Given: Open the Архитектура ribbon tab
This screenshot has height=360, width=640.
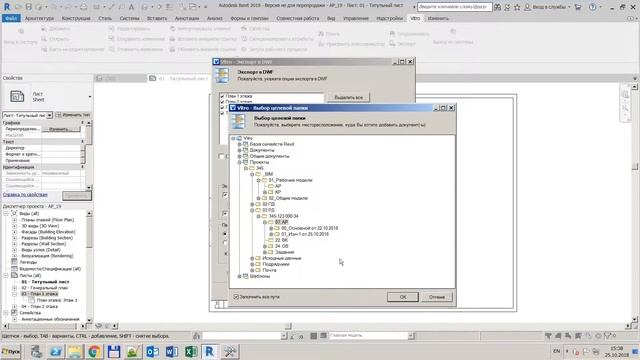Looking at the screenshot, I should [x=39, y=18].
